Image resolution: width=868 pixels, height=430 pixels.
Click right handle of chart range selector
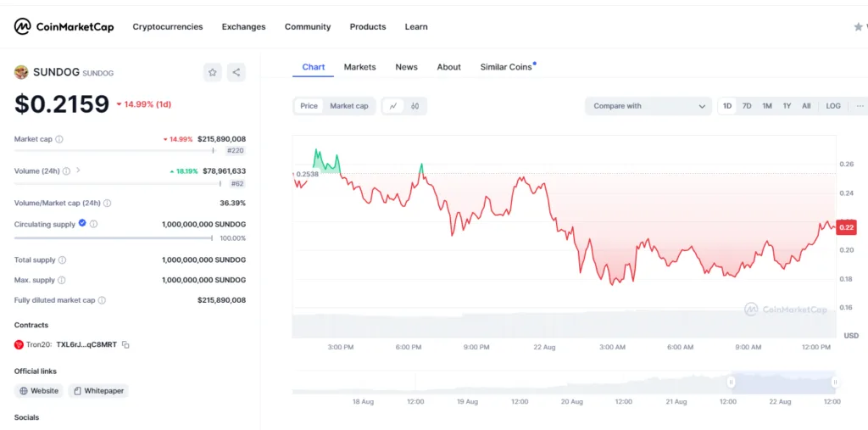point(835,382)
